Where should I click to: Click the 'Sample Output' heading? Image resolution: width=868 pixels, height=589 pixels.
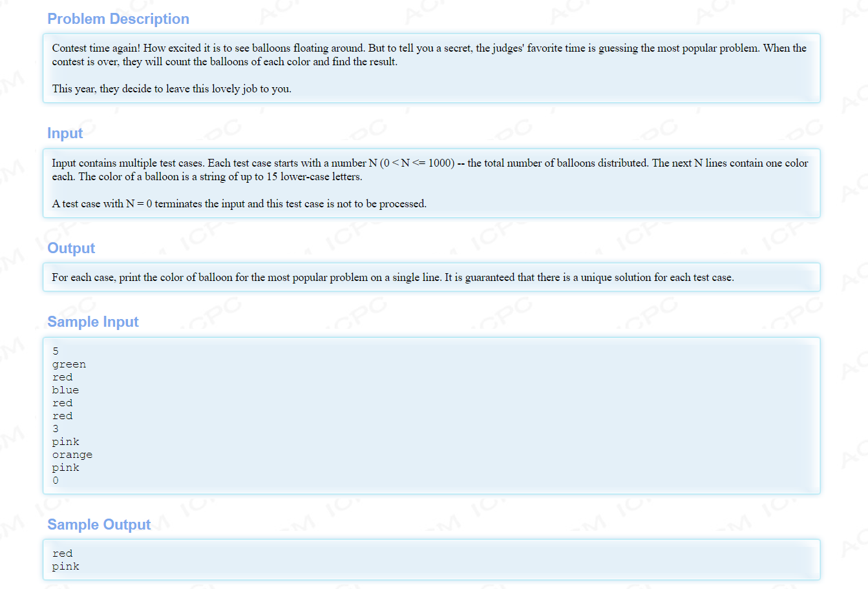tap(99, 524)
